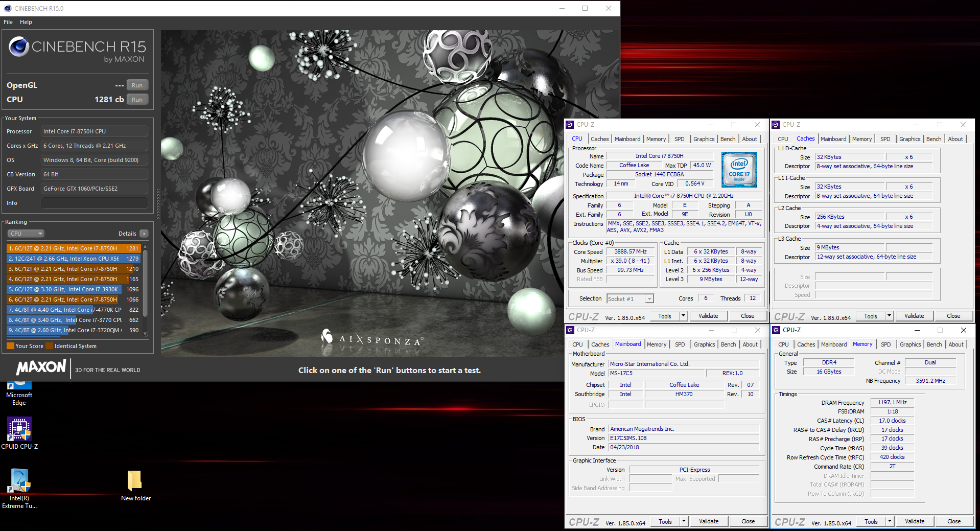Click BIOS Version E17C5IMS.108 field
This screenshot has width=980, height=531.
(684, 438)
